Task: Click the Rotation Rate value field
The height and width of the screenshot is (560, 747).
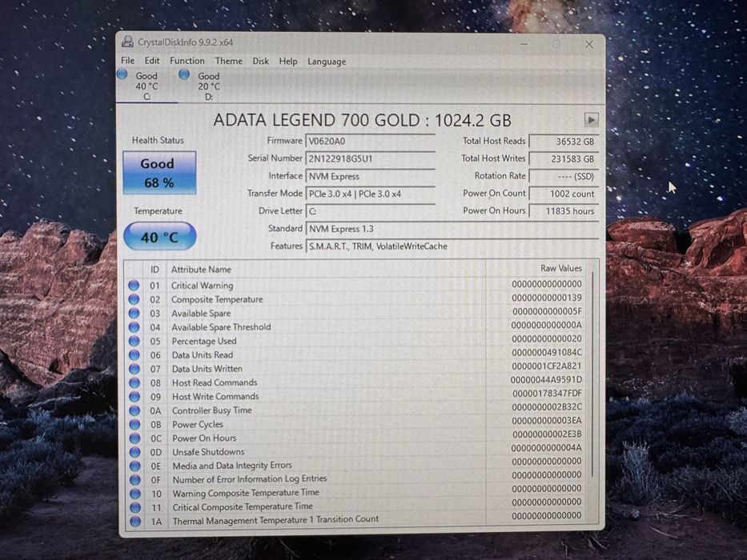Action: point(564,176)
